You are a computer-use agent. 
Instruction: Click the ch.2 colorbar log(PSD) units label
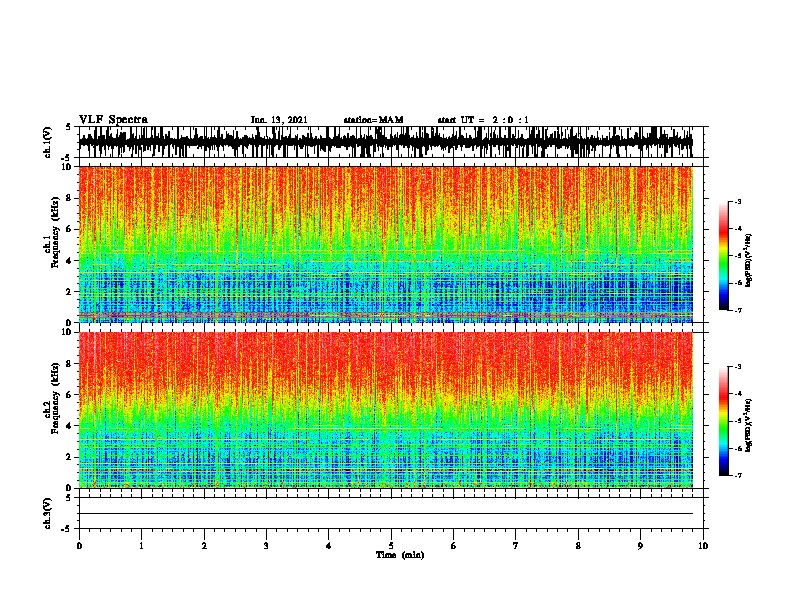[x=749, y=425]
